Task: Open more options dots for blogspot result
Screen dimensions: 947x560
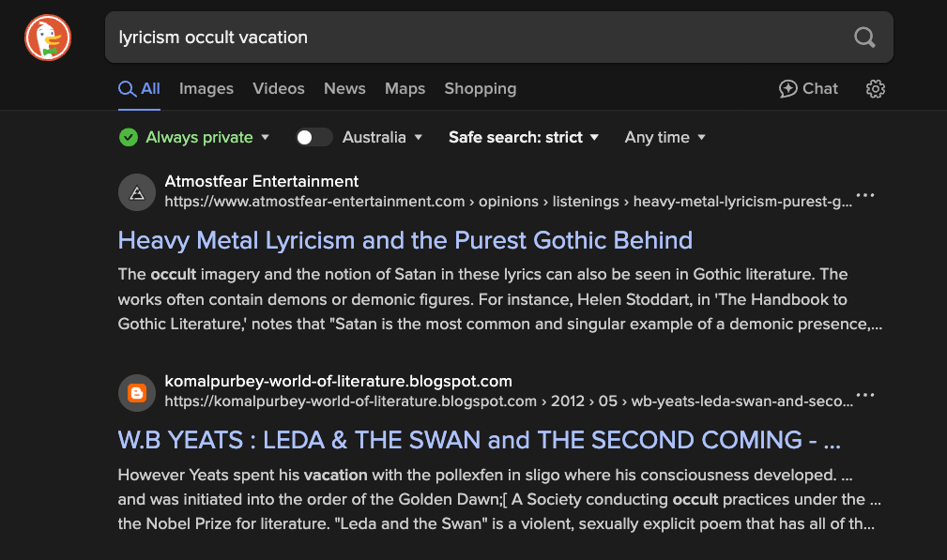Action: click(x=865, y=395)
